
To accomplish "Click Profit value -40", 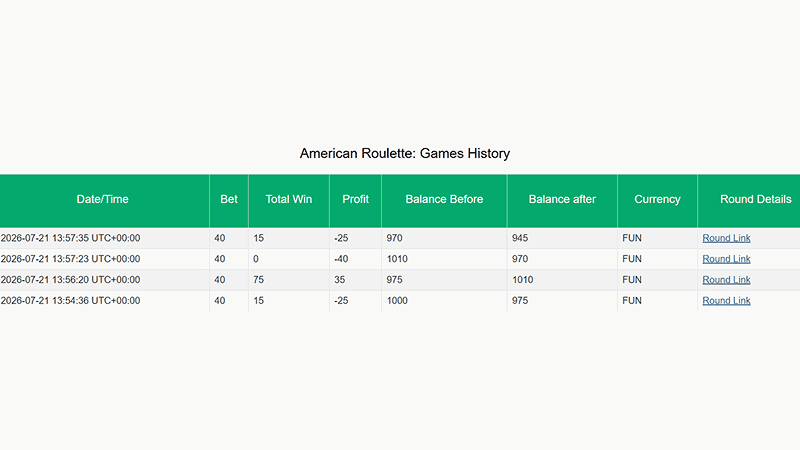I will click(x=341, y=259).
